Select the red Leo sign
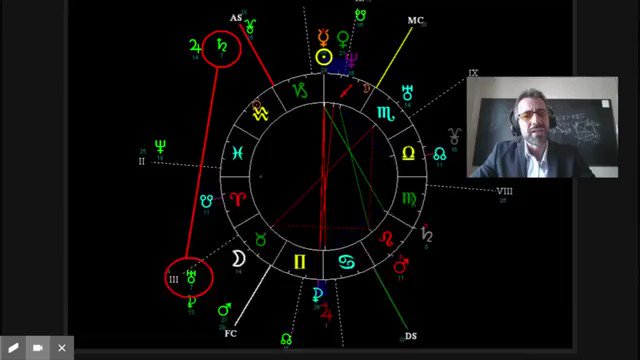The image size is (640, 360). tap(386, 239)
